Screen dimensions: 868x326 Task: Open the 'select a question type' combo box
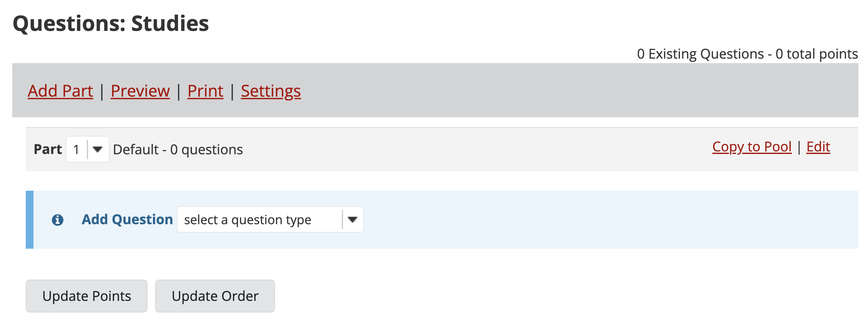click(270, 220)
